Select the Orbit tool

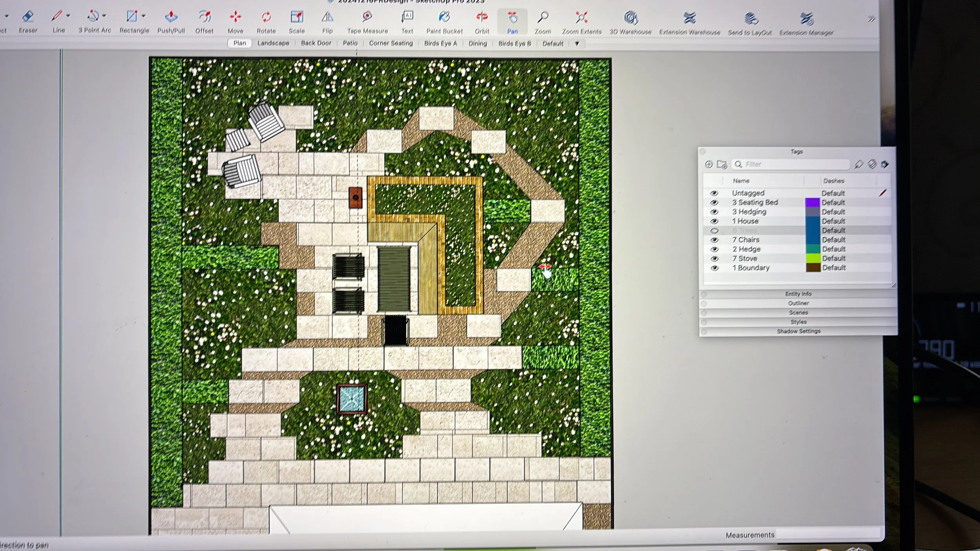(482, 17)
